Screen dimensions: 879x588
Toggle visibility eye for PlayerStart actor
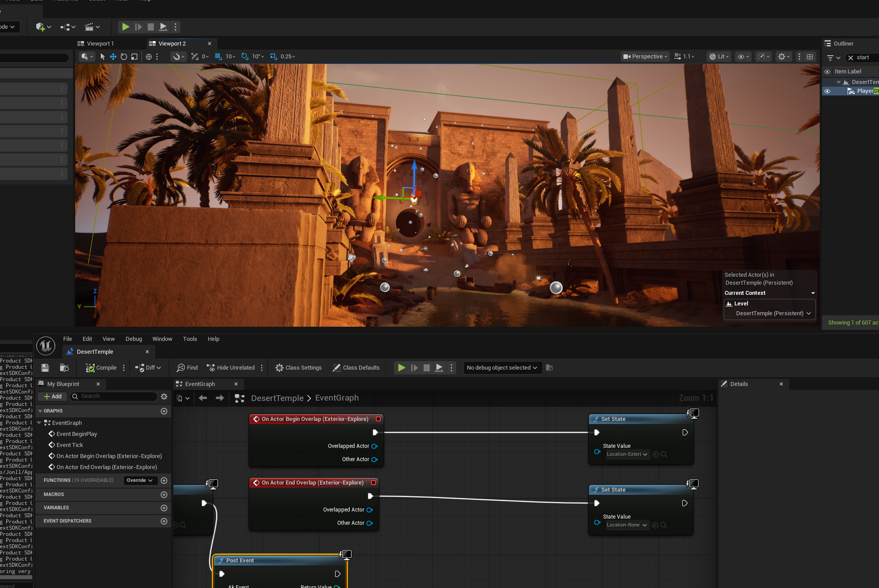[827, 92]
